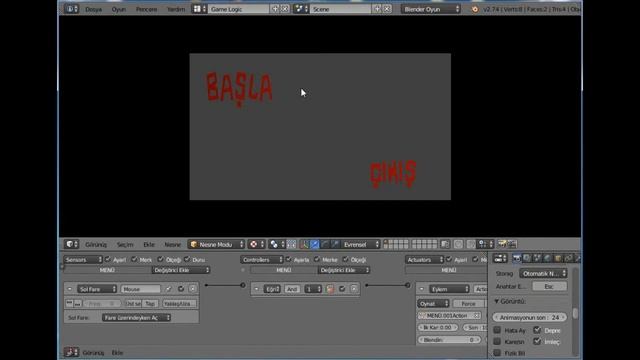This screenshot has height=360, width=640.
Task: Open the Info editor type selector icon
Action: (x=71, y=9)
